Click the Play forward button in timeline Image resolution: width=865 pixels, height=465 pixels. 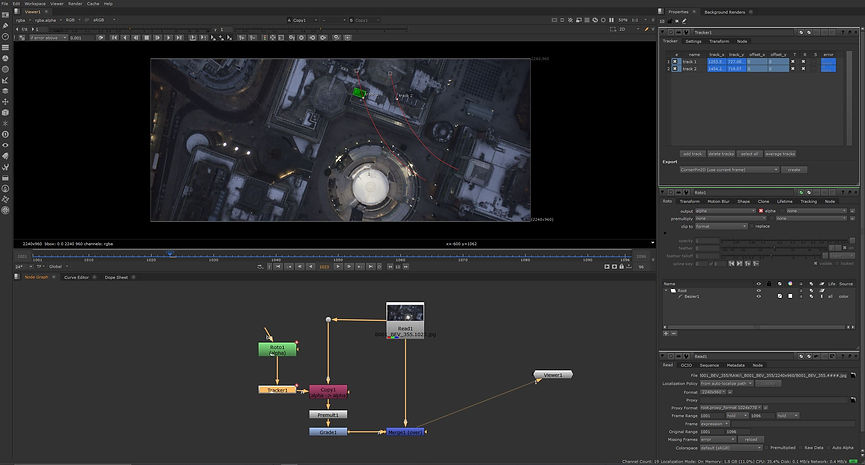338,266
